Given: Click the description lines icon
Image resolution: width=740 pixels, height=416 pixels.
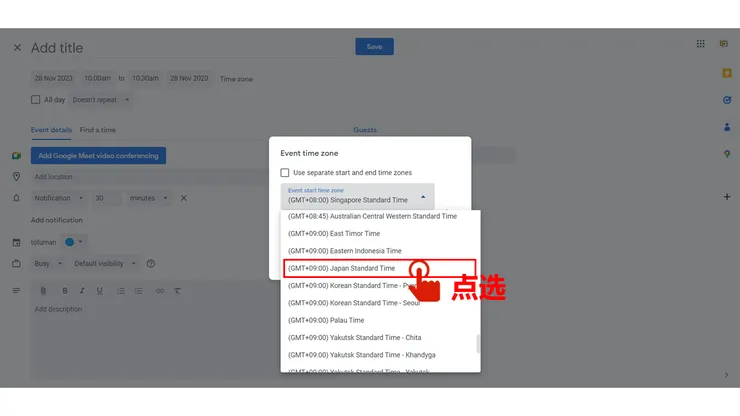Looking at the screenshot, I should [17, 290].
